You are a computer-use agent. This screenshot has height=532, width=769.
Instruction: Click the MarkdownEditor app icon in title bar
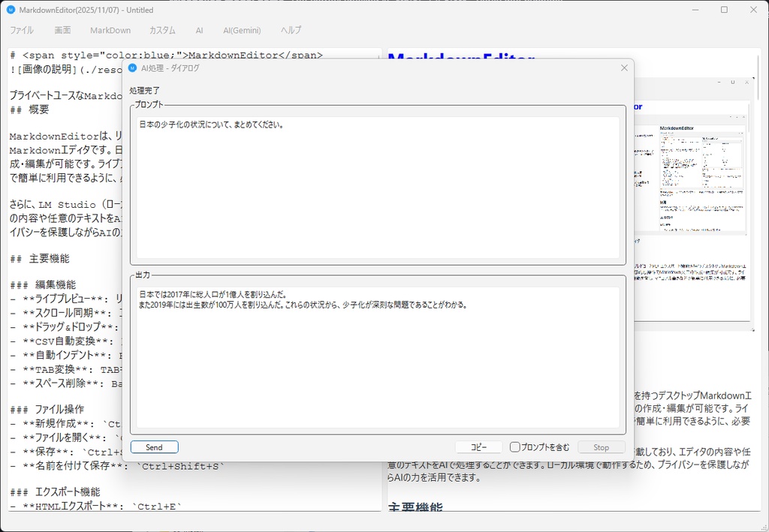click(11, 10)
